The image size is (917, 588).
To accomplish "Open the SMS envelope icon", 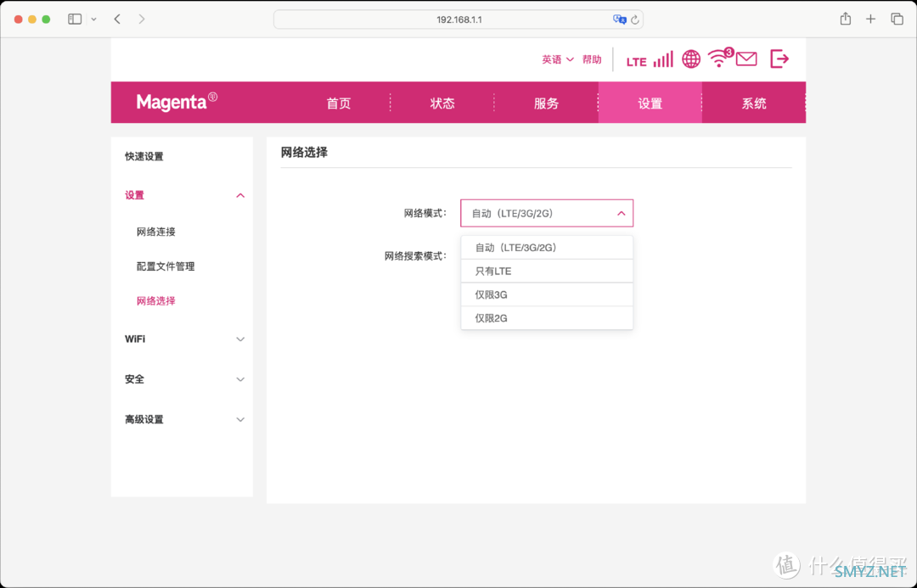I will 746,59.
